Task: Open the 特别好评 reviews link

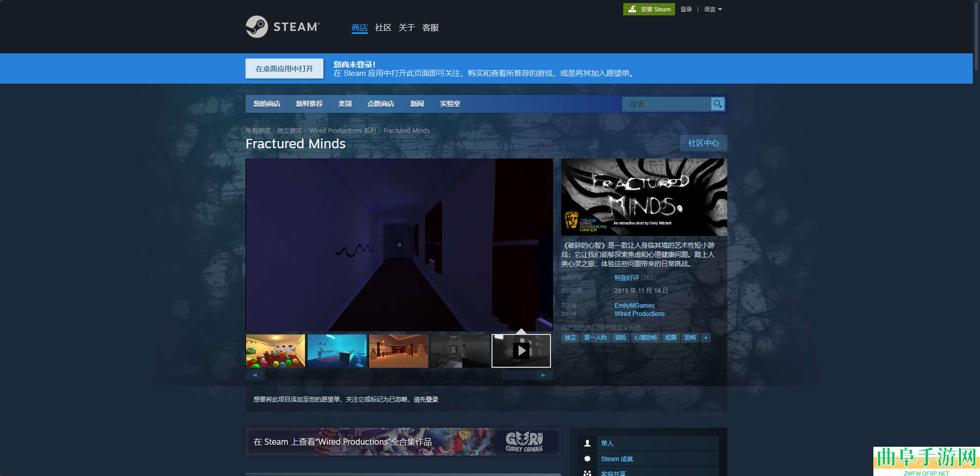Action: pos(627,278)
